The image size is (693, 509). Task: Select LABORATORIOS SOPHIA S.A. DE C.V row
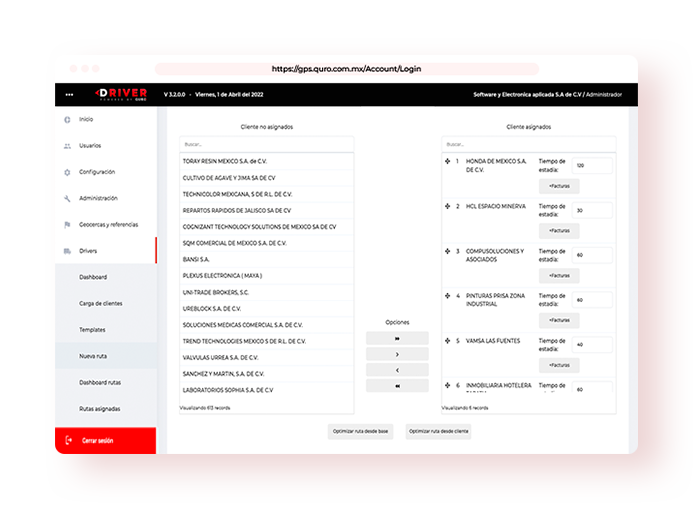coord(267,391)
